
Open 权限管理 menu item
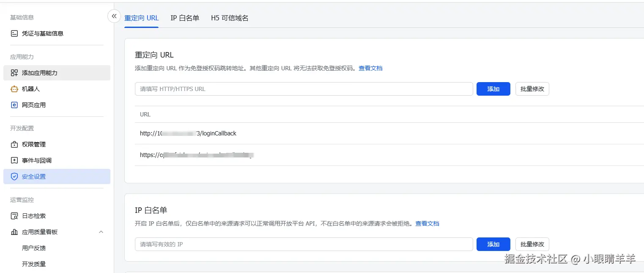tap(57, 144)
